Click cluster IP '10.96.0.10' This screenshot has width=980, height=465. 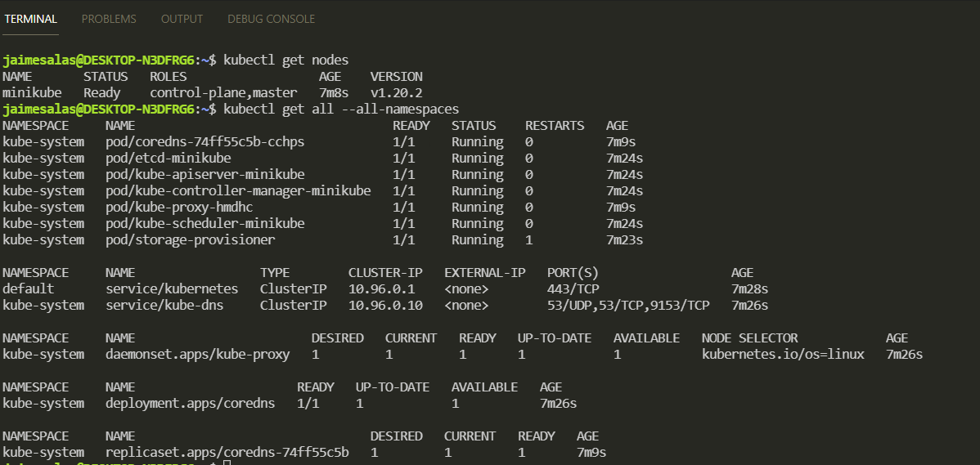pos(385,305)
